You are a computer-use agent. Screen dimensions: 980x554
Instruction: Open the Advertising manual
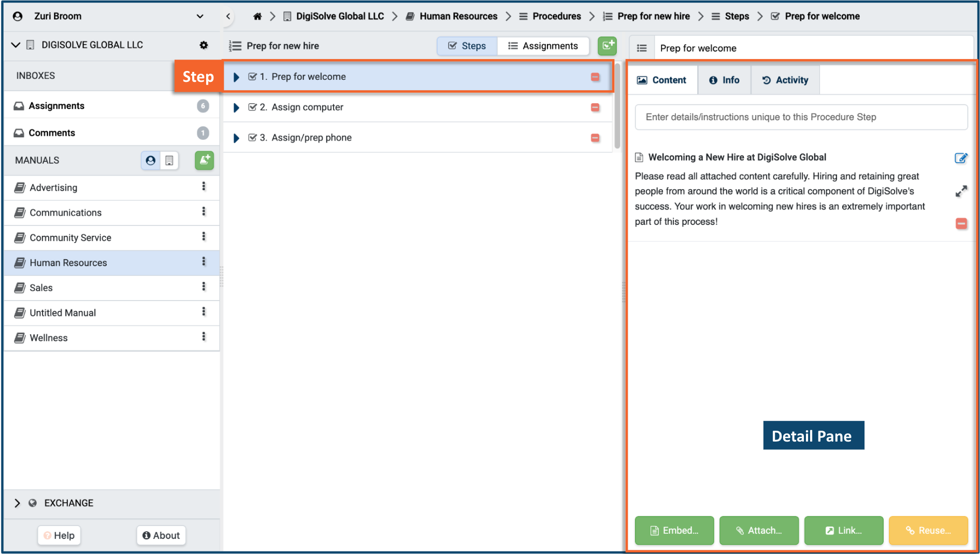53,188
